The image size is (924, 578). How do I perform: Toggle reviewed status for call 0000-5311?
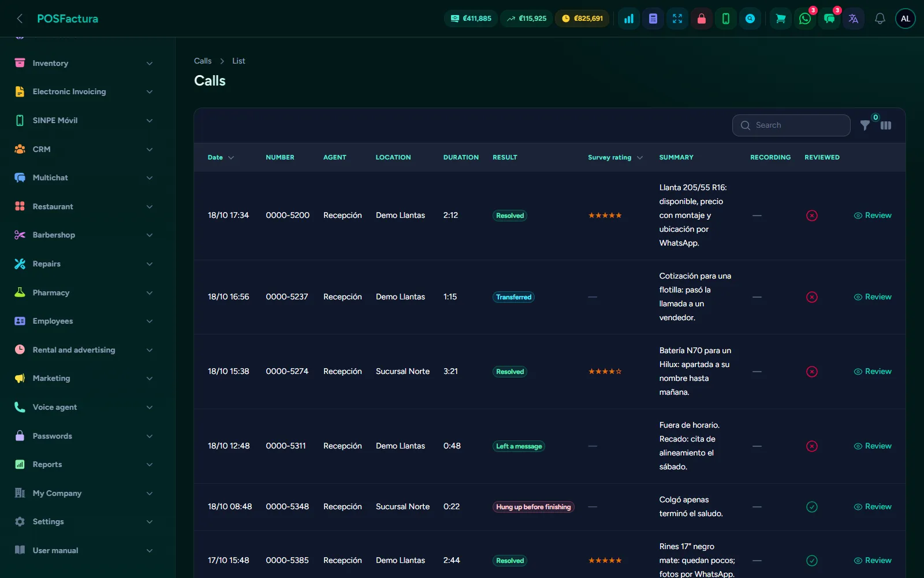pyautogui.click(x=812, y=446)
